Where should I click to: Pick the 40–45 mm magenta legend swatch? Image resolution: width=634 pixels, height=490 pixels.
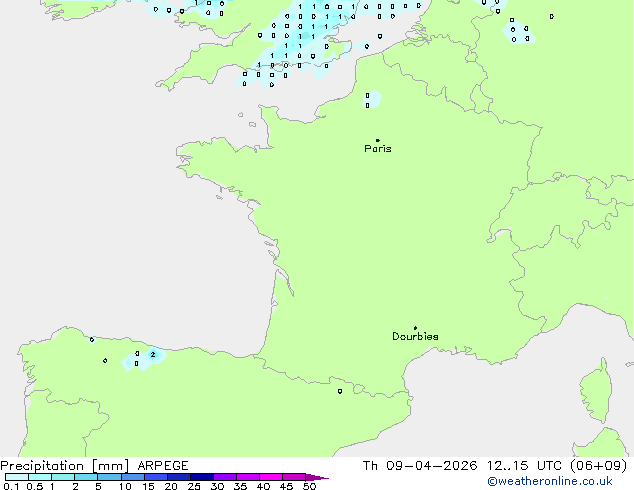(271, 477)
